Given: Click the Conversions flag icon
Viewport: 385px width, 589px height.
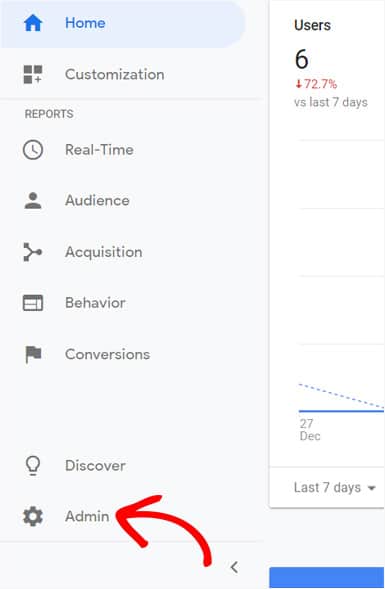Looking at the screenshot, I should pyautogui.click(x=33, y=354).
